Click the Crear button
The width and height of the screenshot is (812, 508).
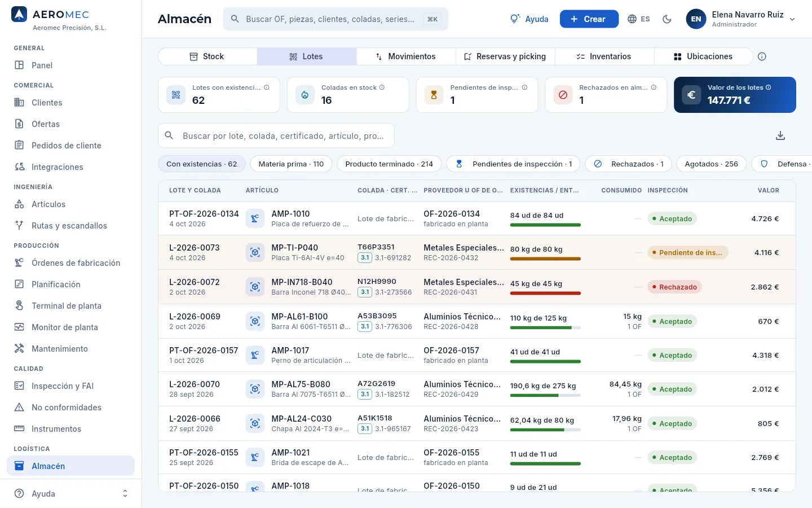click(x=589, y=19)
